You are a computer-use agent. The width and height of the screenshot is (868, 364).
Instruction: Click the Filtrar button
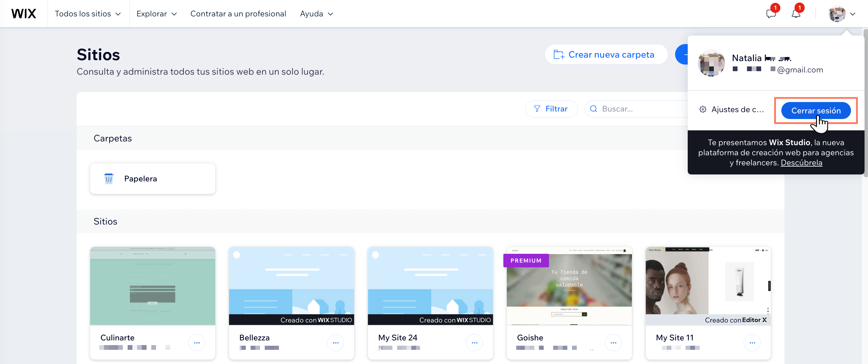[x=551, y=109]
